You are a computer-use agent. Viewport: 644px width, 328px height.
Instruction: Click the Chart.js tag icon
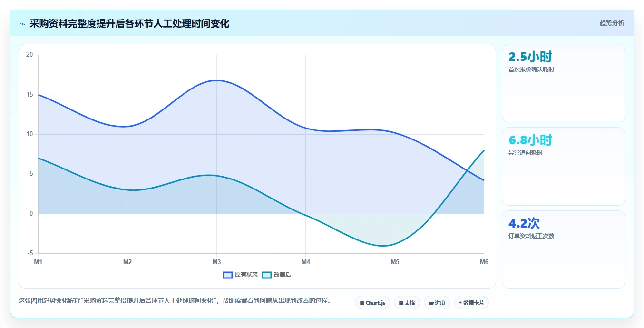362,303
